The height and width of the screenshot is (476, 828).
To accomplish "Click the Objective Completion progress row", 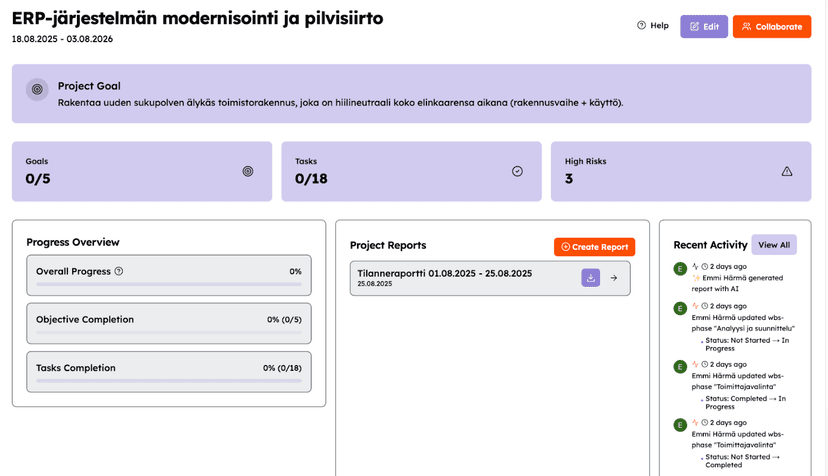I will pyautogui.click(x=168, y=323).
